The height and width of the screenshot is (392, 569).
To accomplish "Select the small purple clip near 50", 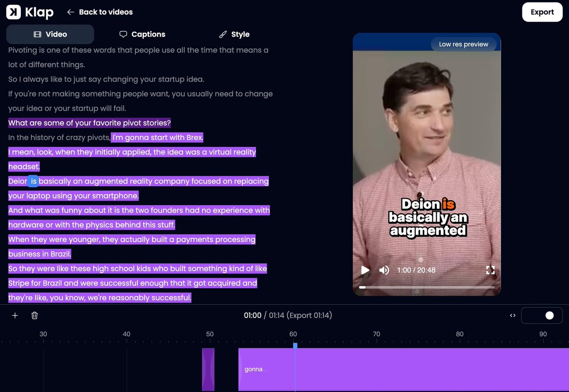I will click(x=208, y=369).
